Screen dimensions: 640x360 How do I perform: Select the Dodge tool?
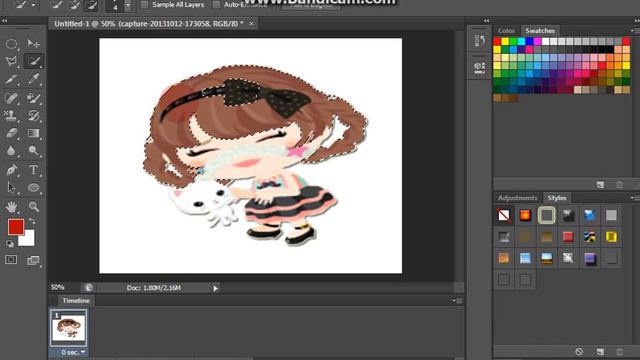point(33,151)
